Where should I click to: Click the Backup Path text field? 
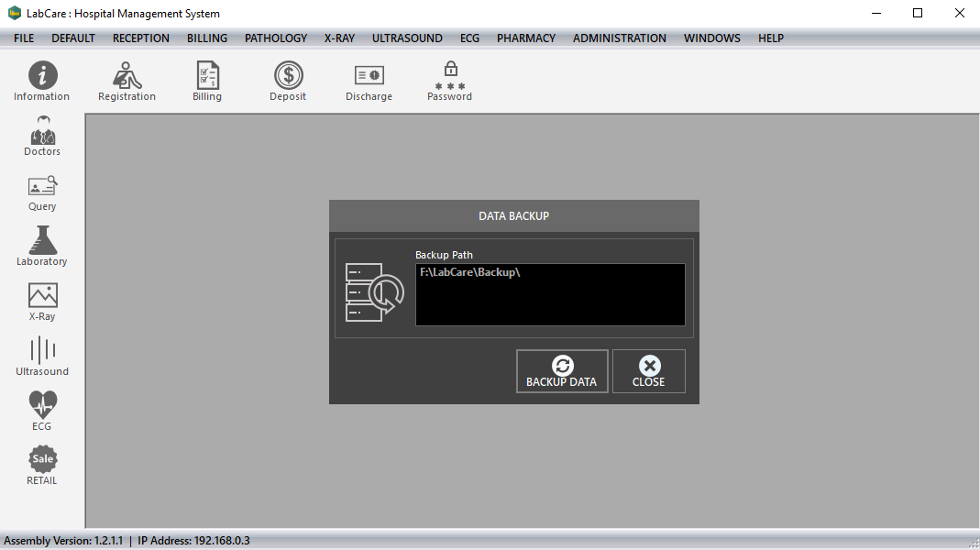(550, 294)
